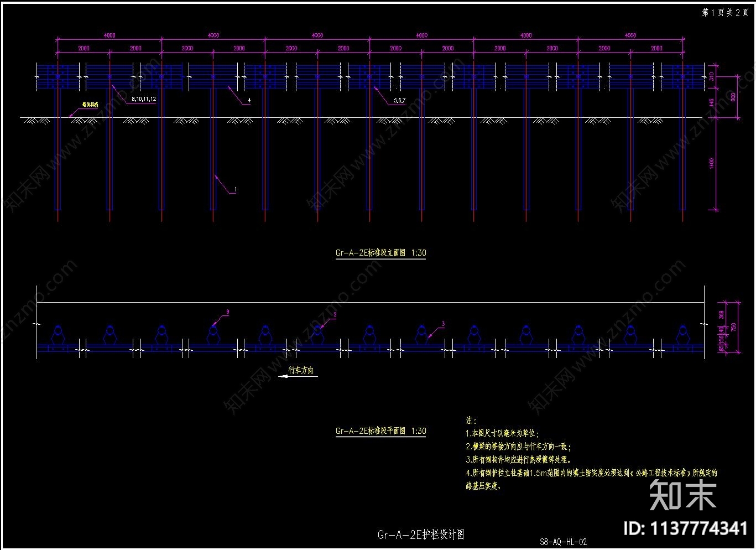
Task: Click plan view leader number 9
Action: point(228,312)
